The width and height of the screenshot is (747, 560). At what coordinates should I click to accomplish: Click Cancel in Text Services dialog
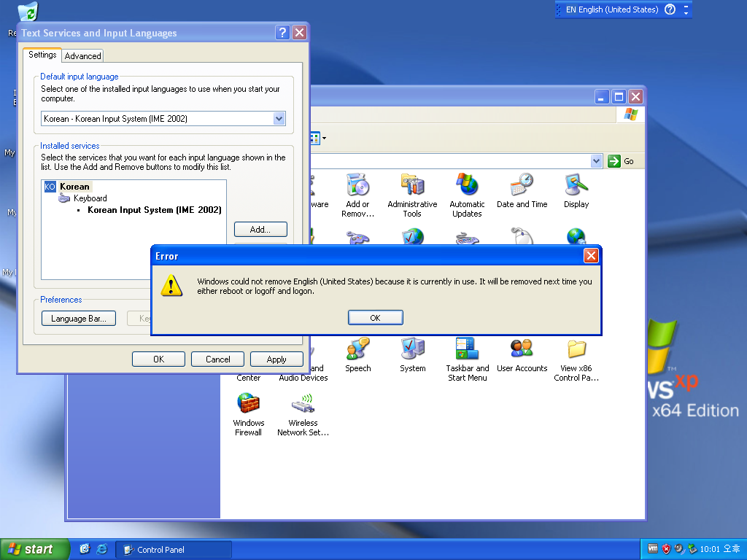pyautogui.click(x=217, y=359)
